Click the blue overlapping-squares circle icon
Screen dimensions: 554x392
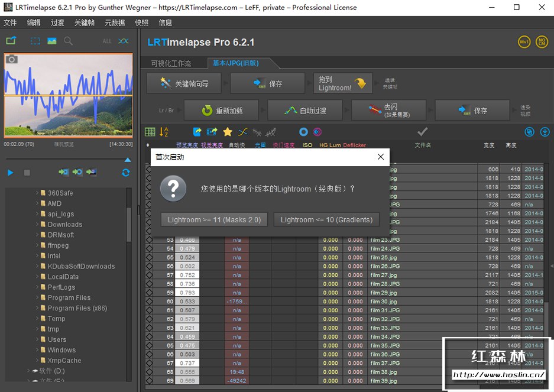529,132
